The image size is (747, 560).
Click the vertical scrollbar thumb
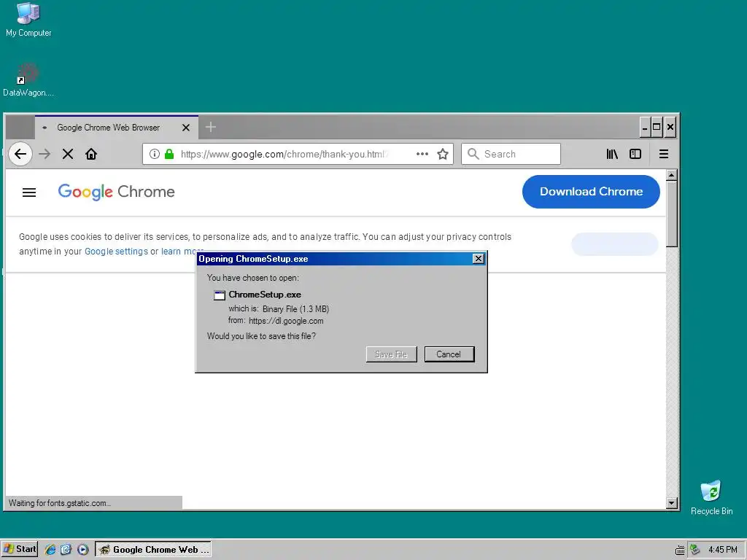coord(671,214)
